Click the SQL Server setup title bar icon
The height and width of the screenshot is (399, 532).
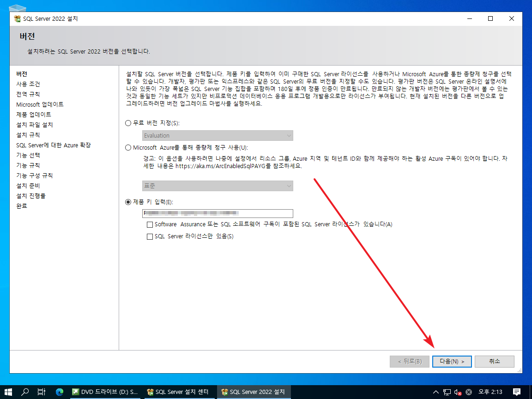coord(17,18)
